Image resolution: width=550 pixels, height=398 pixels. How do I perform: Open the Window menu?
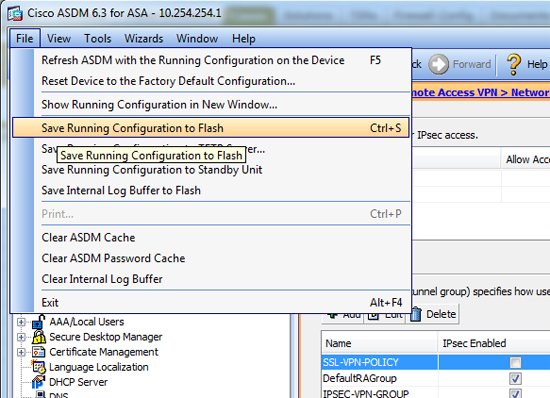point(197,38)
